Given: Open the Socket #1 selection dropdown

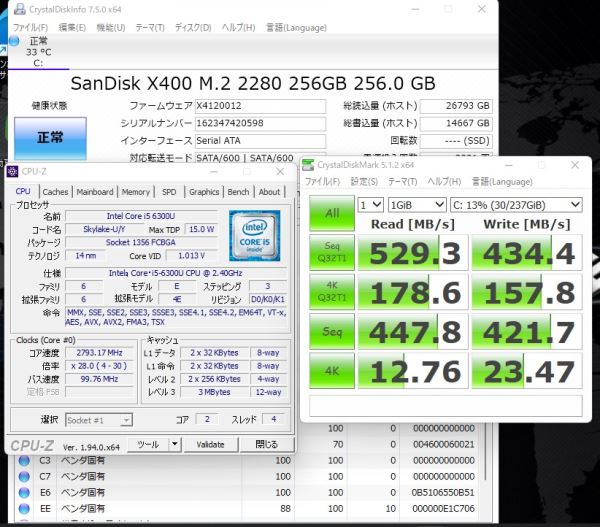Looking at the screenshot, I should tap(99, 420).
